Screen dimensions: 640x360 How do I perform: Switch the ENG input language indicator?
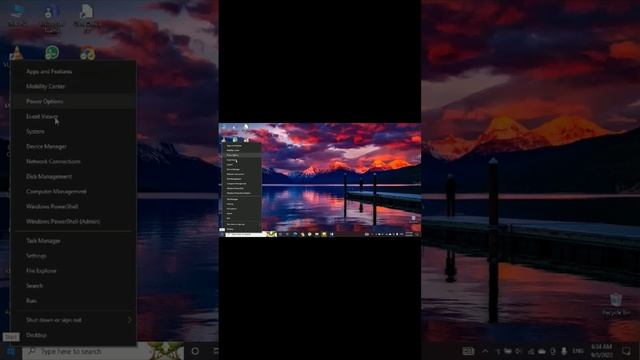(578, 351)
